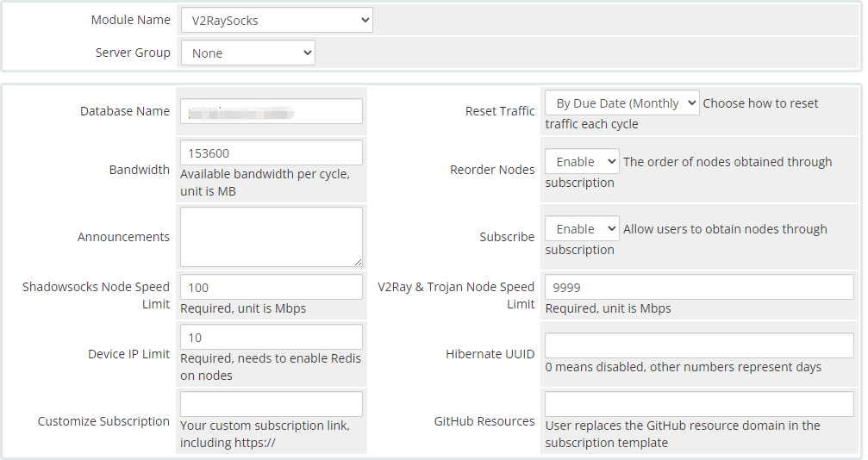Image resolution: width=868 pixels, height=460 pixels.
Task: Grab the Announcements text area resize handle
Action: [358, 262]
